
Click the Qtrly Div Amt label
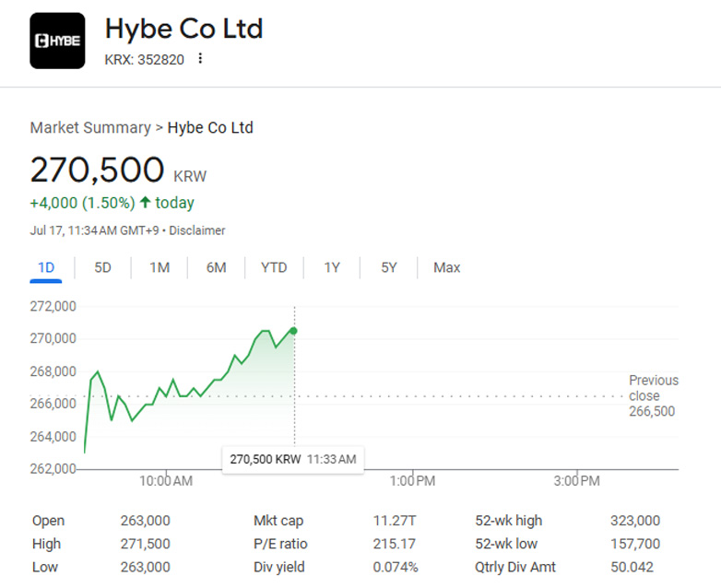pos(515,567)
